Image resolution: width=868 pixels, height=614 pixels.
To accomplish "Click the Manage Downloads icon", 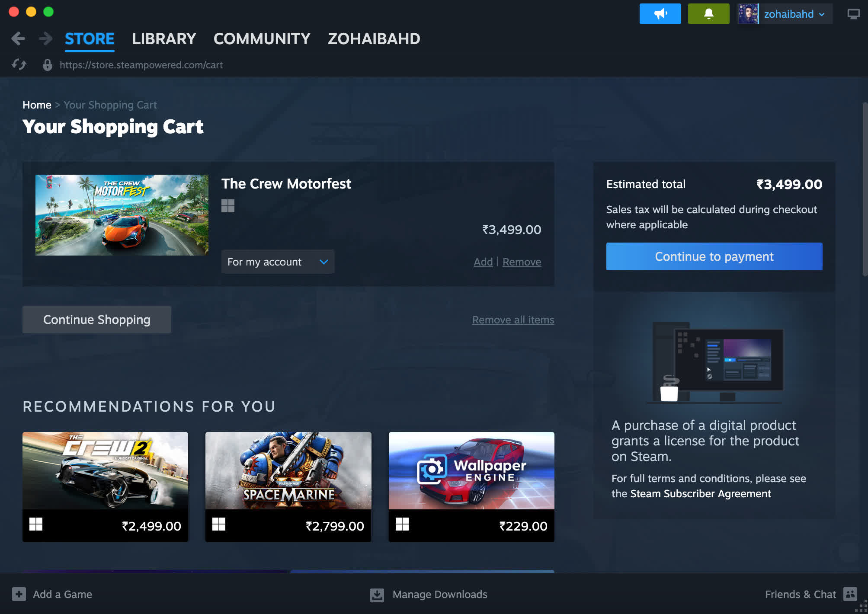I will click(377, 595).
